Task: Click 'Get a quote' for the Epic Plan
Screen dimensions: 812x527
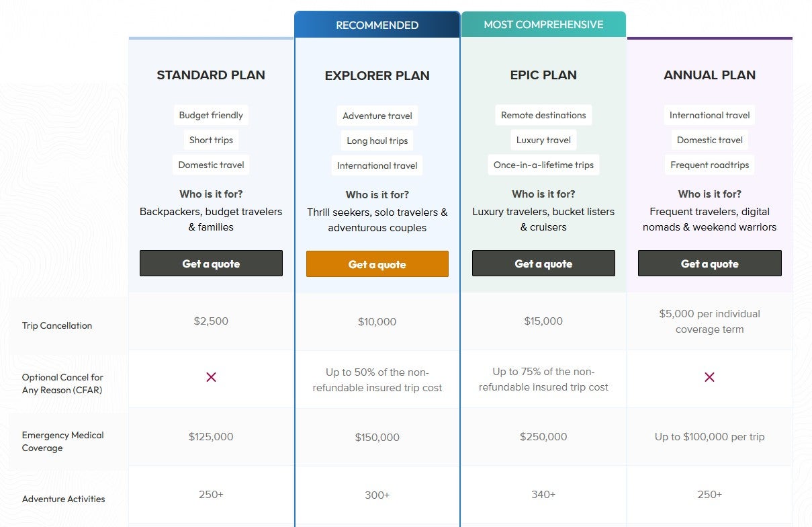Action: [x=543, y=263]
